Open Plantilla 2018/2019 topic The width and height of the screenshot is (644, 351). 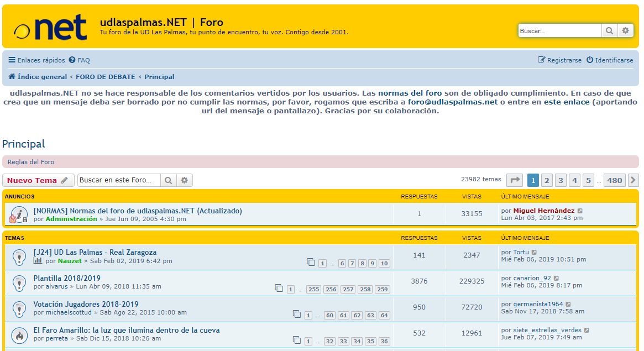click(x=67, y=278)
